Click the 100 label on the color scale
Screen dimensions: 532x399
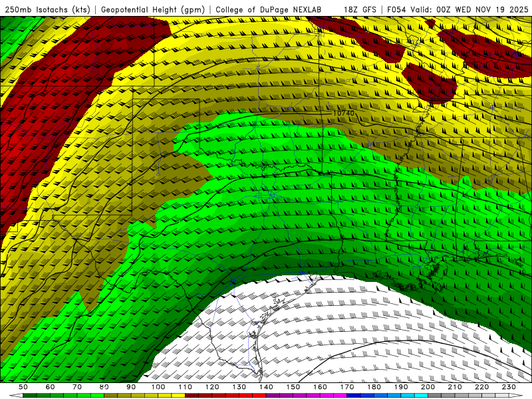point(158,387)
